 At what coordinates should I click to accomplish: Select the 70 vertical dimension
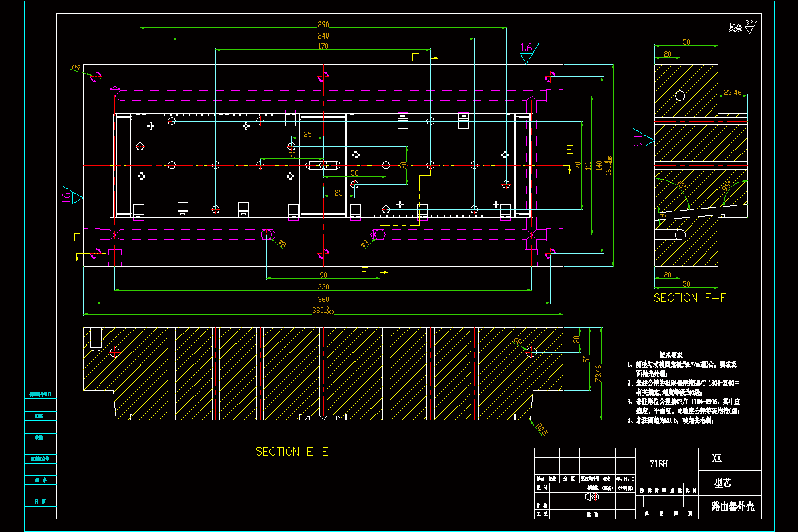point(577,164)
